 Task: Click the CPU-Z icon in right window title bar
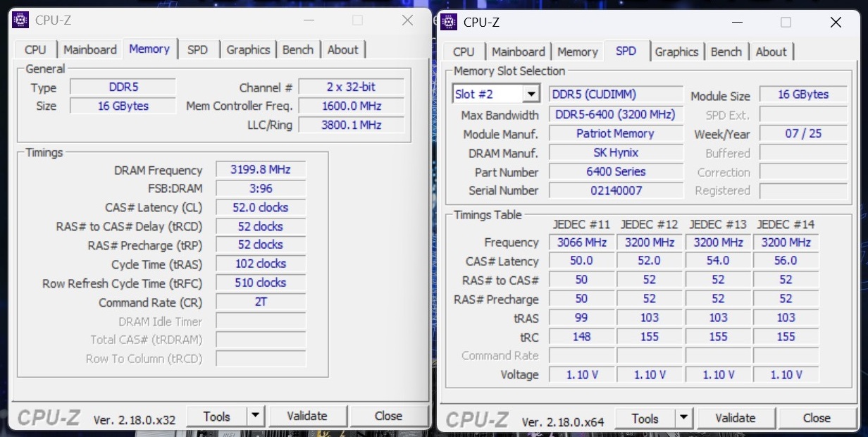(x=449, y=22)
